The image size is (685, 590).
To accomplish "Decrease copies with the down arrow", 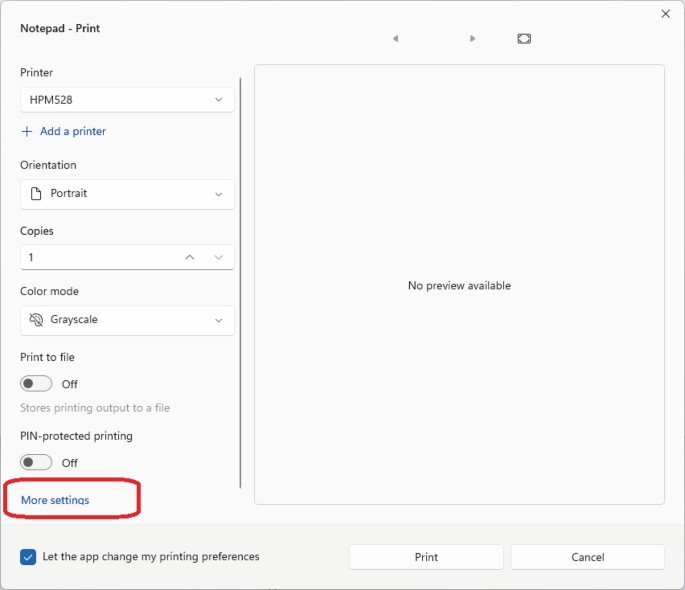I will click(219, 258).
